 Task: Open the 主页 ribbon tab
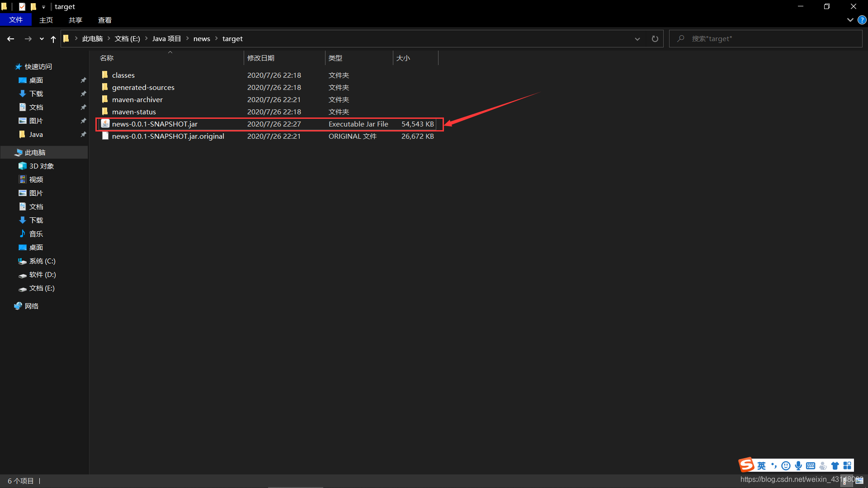pyautogui.click(x=46, y=20)
